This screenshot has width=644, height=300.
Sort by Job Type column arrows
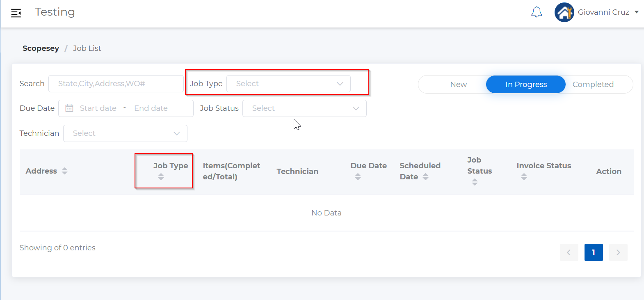pos(161,177)
